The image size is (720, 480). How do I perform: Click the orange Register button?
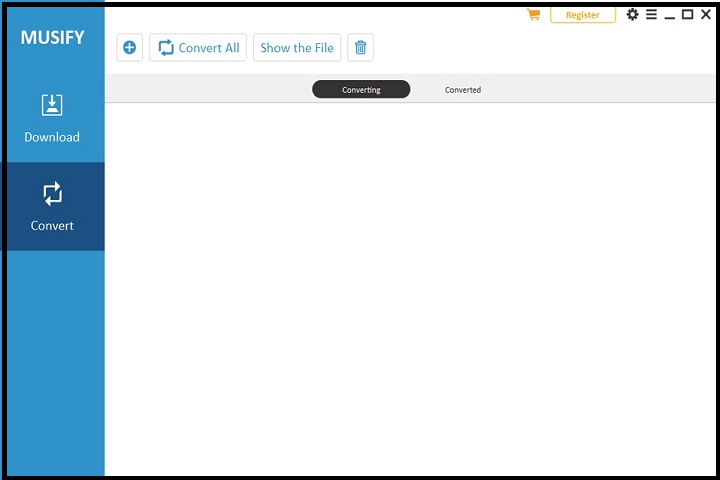pyautogui.click(x=582, y=15)
